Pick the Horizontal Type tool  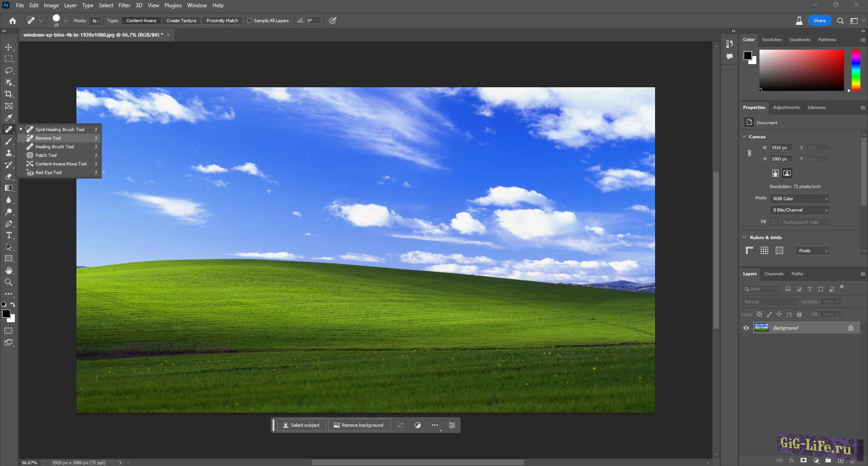coord(9,235)
